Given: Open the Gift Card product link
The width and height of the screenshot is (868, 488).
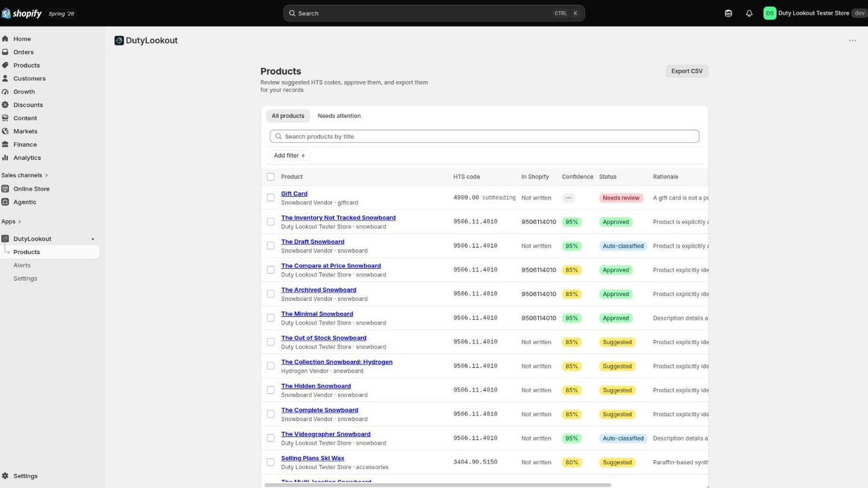Looking at the screenshot, I should (x=294, y=194).
